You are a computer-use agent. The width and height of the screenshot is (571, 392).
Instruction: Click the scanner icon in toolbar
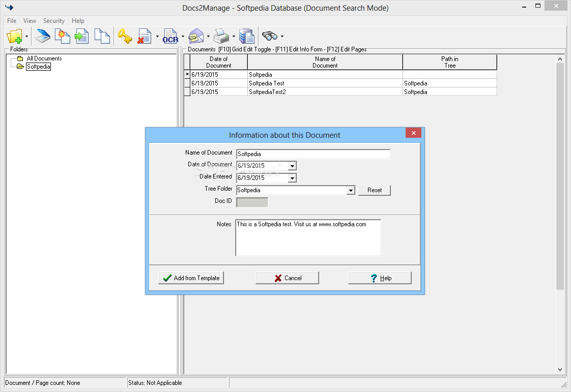[x=43, y=37]
